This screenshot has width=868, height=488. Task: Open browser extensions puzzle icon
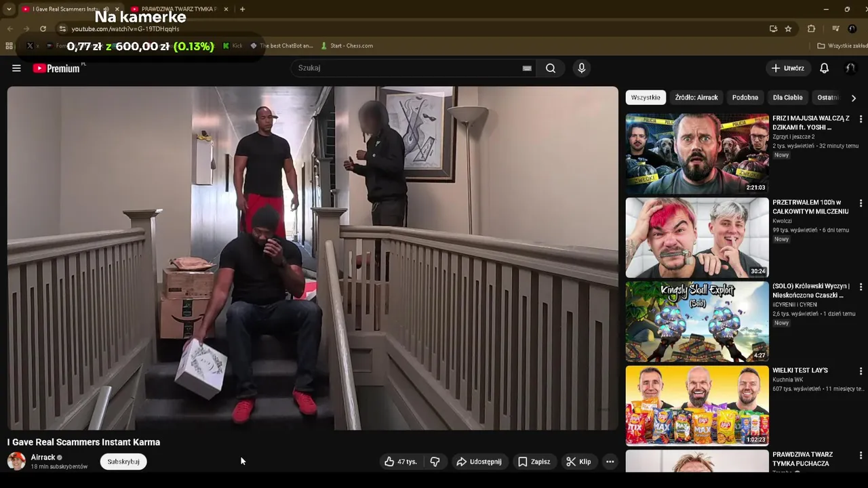(811, 28)
